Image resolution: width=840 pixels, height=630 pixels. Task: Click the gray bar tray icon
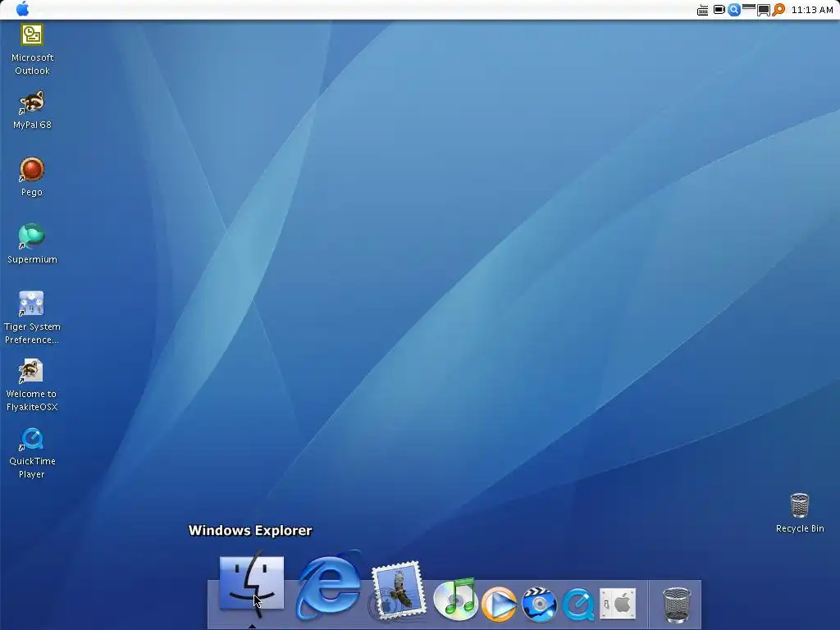coord(749,7)
